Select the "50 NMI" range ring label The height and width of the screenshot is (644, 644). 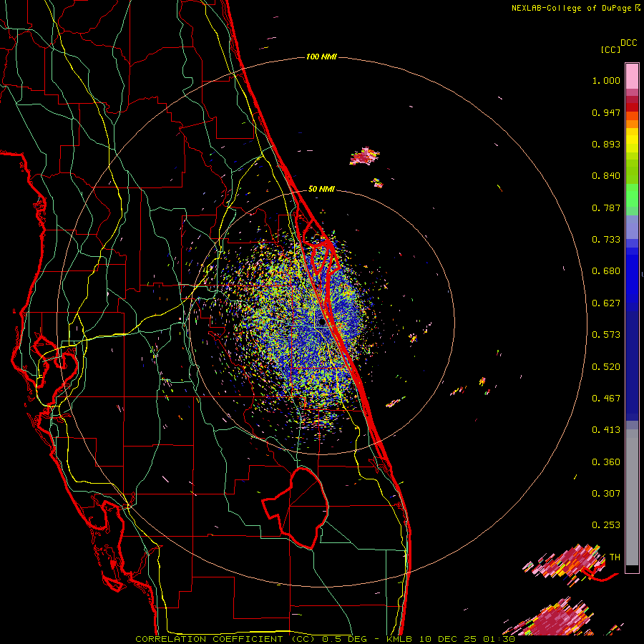(321, 189)
